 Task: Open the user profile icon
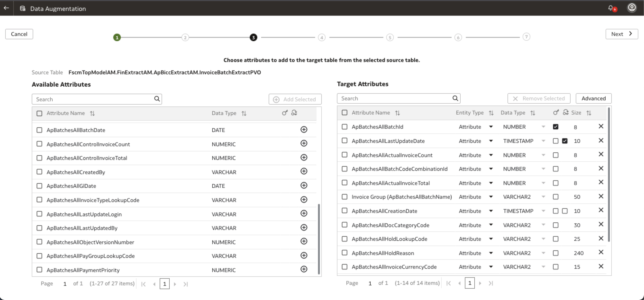point(631,8)
